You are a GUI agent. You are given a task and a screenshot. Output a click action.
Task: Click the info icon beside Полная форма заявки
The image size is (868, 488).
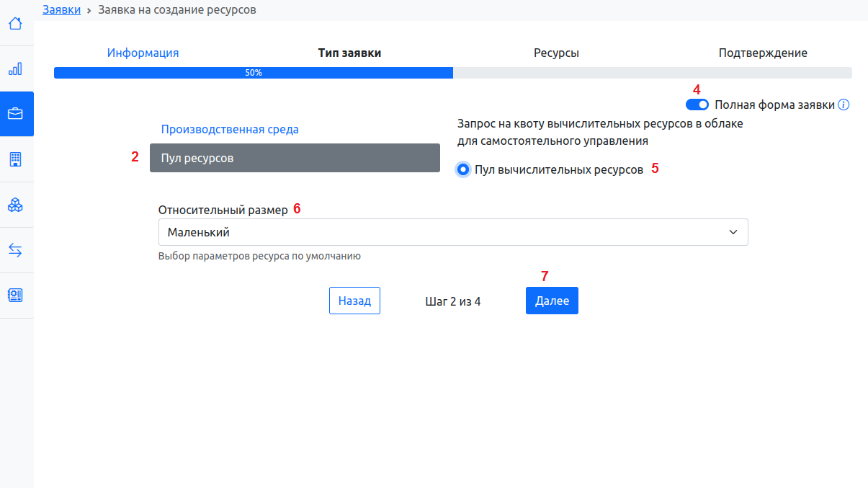pos(844,105)
